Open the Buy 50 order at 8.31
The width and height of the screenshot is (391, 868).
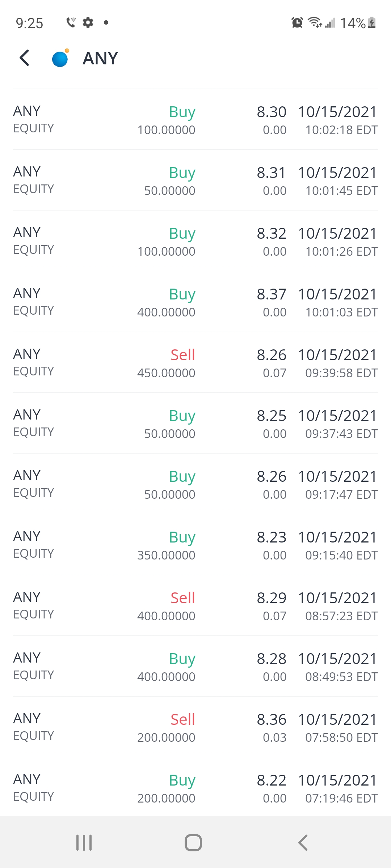pyautogui.click(x=195, y=180)
